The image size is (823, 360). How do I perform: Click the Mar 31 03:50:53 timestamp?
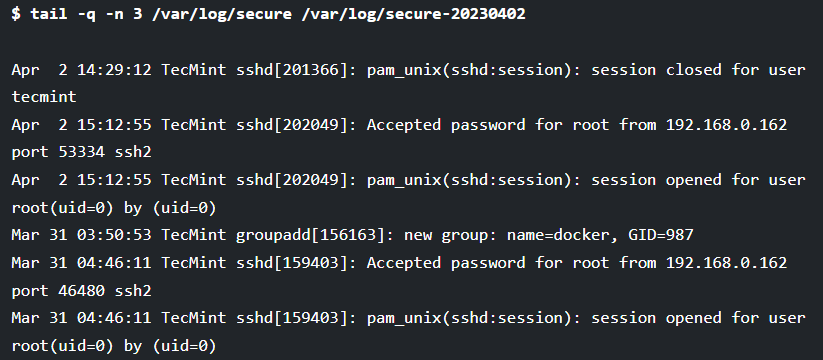tap(81, 235)
